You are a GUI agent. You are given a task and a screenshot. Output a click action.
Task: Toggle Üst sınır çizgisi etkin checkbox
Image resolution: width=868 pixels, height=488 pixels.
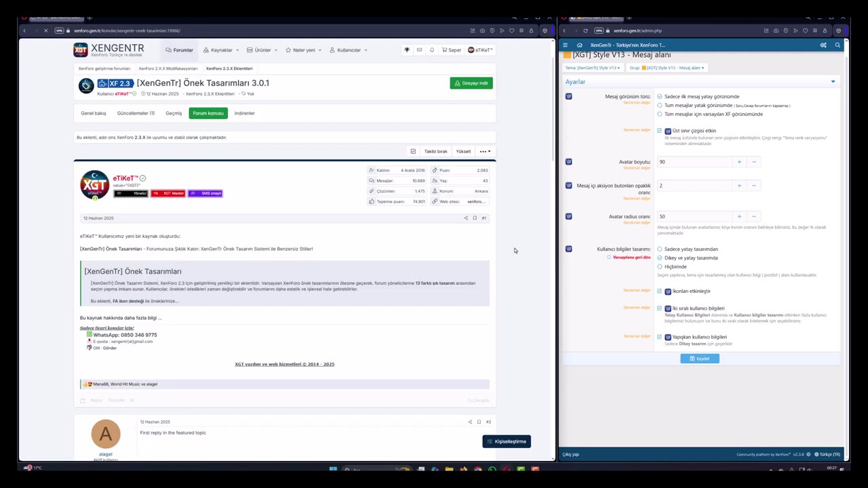pyautogui.click(x=659, y=131)
